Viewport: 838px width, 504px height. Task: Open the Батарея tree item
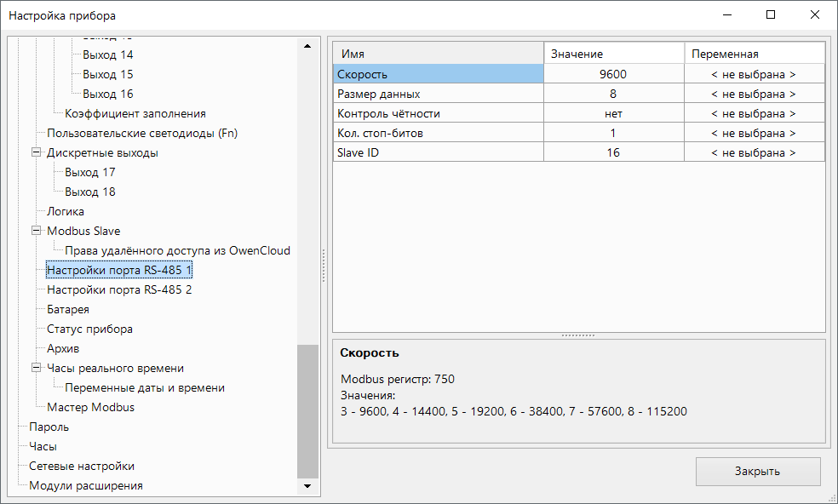pyautogui.click(x=68, y=309)
